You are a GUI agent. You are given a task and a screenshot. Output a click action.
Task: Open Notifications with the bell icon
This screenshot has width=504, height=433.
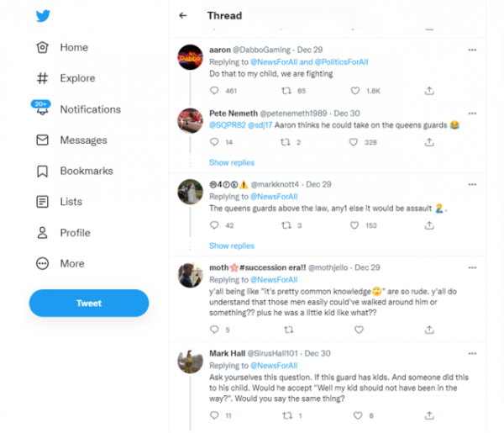42,109
